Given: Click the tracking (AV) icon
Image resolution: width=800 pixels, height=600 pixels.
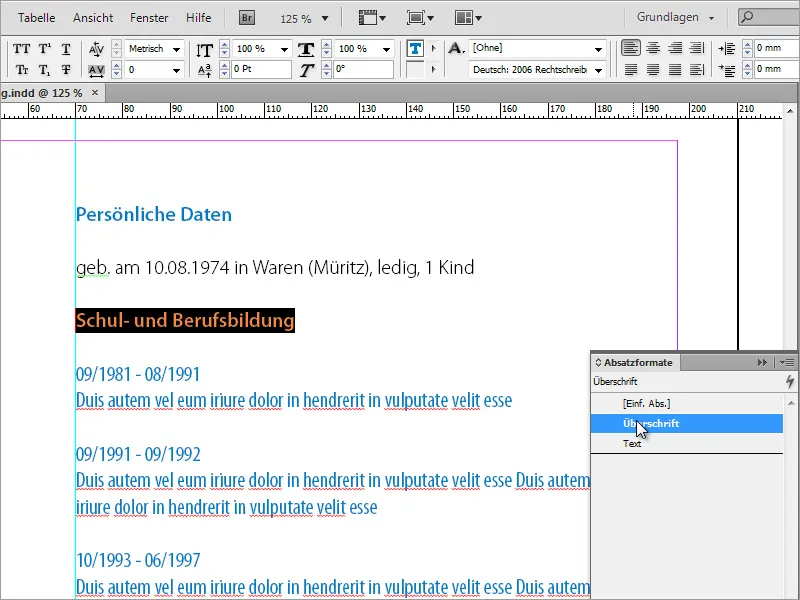Looking at the screenshot, I should click(x=96, y=70).
